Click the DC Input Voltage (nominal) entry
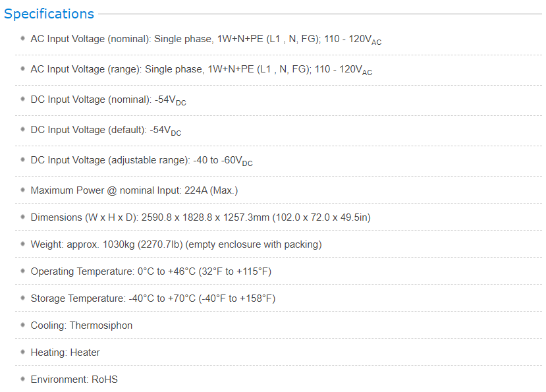 [108, 100]
